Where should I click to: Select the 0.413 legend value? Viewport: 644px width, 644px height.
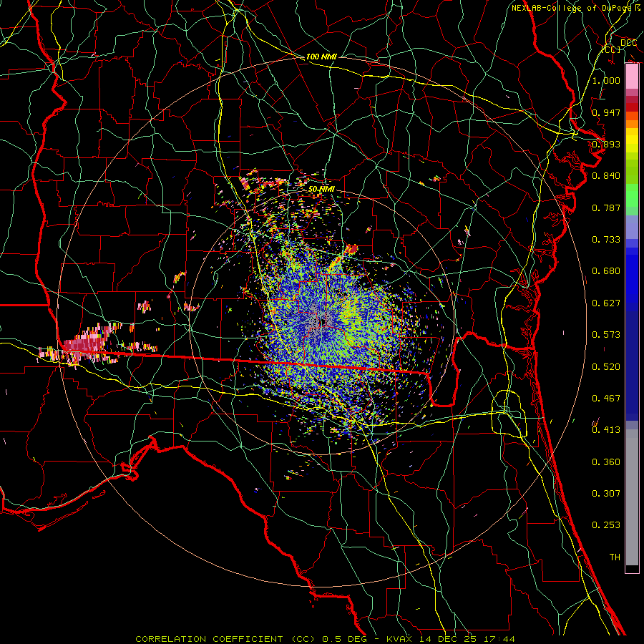[x=606, y=430]
